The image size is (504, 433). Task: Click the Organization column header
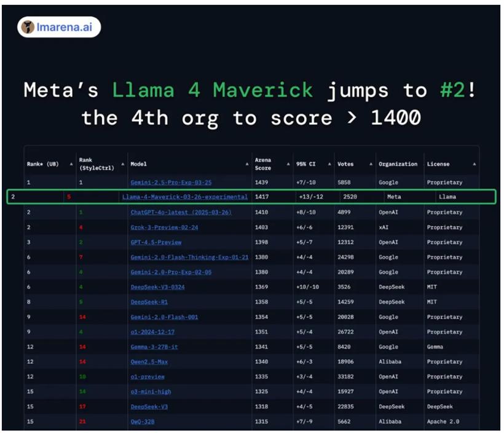(398, 164)
